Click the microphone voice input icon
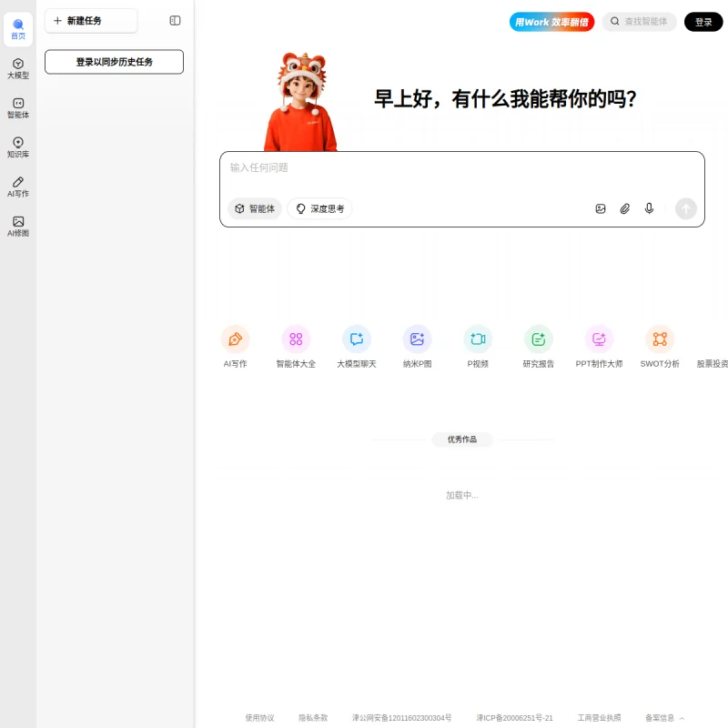 click(x=649, y=208)
